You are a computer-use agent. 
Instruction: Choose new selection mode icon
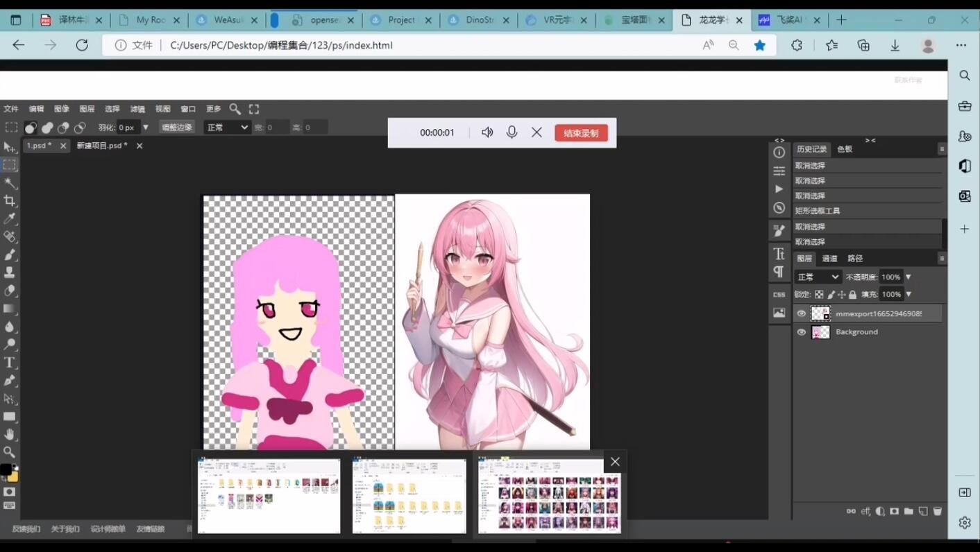(x=31, y=128)
